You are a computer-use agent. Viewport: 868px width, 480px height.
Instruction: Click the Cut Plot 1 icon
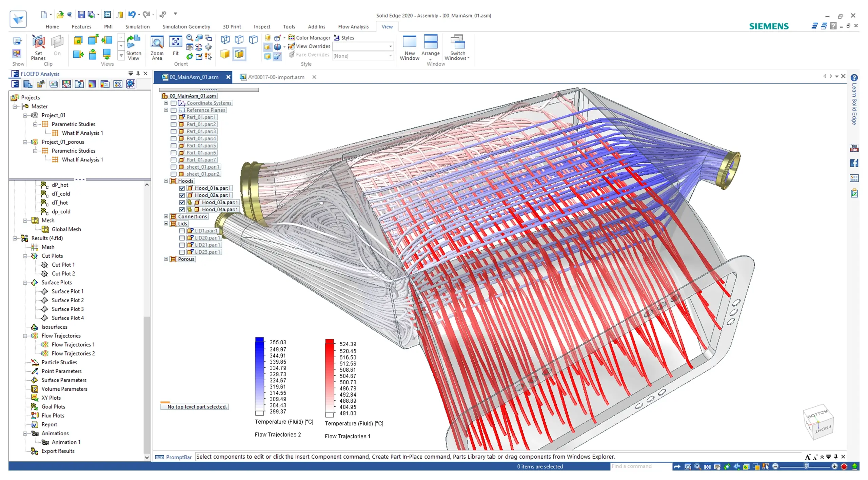[x=44, y=265]
